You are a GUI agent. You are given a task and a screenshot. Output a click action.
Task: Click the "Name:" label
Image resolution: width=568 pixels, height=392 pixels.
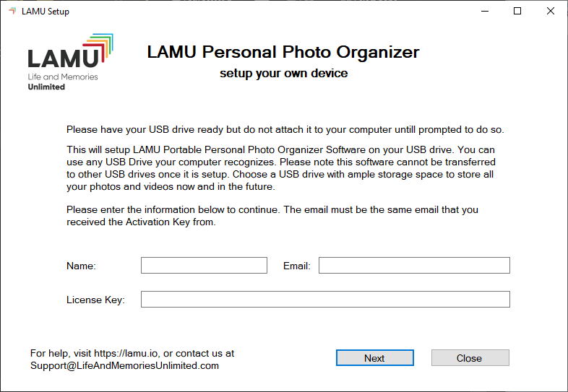click(81, 266)
